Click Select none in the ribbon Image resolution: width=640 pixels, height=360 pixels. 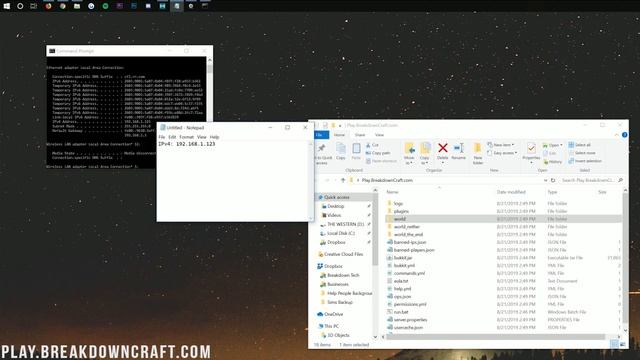tap(582, 153)
